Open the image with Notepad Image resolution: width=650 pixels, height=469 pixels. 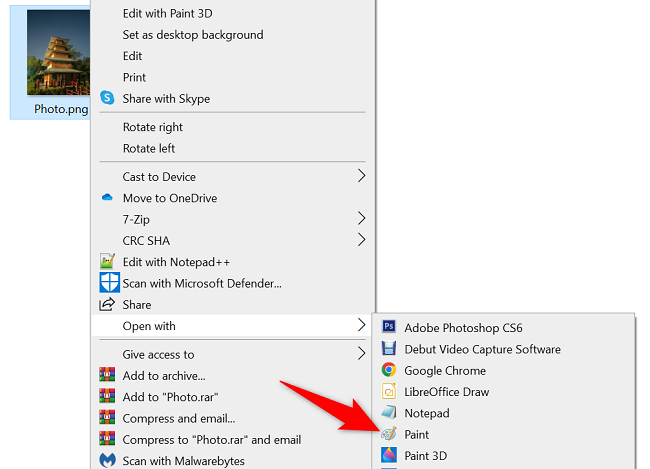(427, 413)
